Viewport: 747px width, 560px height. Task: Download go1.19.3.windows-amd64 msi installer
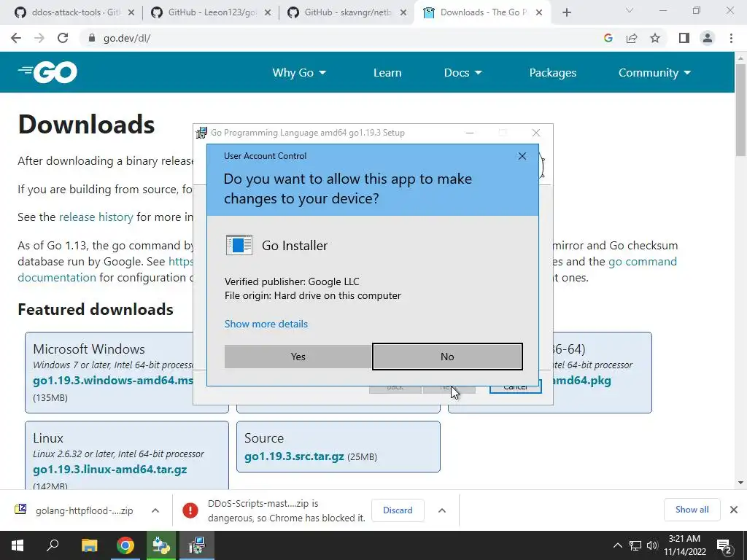pos(113,381)
